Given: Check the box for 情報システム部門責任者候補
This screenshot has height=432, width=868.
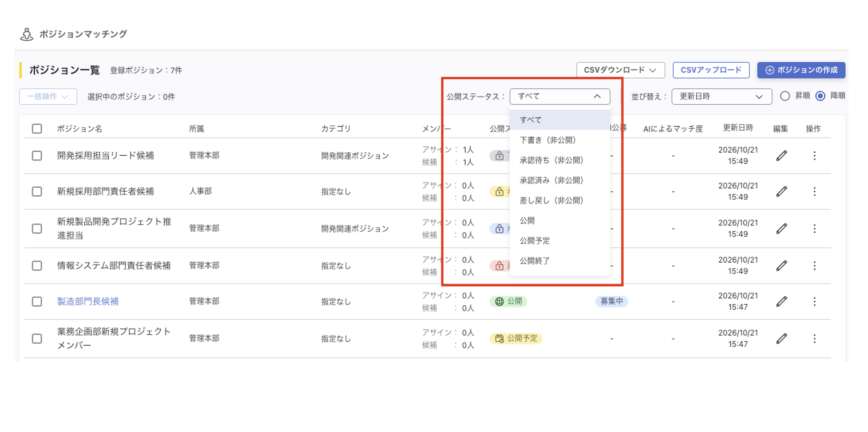Looking at the screenshot, I should (37, 266).
